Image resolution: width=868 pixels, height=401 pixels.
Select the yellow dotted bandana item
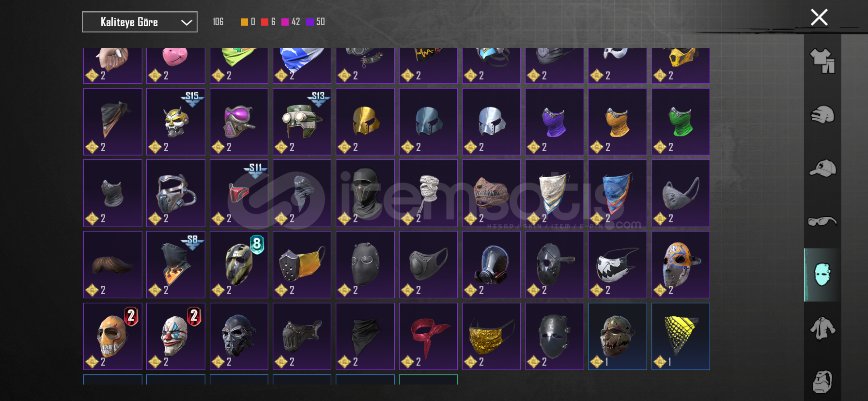pos(681,336)
